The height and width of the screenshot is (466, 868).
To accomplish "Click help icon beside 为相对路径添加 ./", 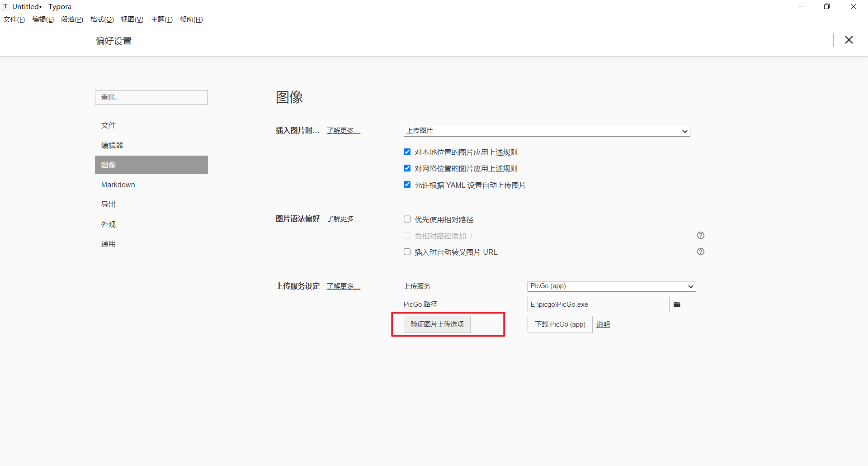I will (x=701, y=235).
